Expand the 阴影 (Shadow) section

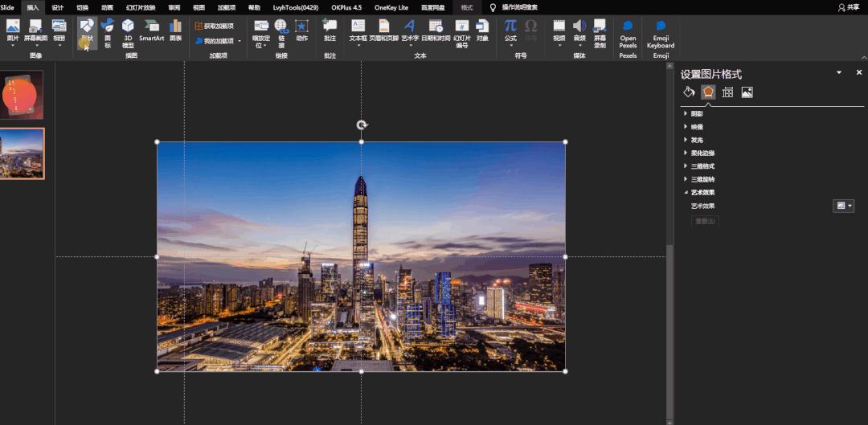697,113
